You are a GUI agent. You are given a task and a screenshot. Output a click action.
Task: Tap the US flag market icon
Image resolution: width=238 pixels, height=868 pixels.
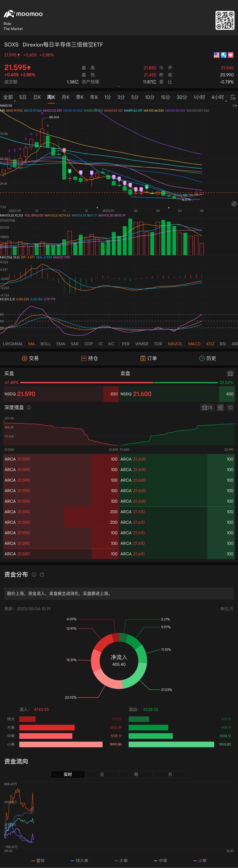pyautogui.click(x=216, y=55)
